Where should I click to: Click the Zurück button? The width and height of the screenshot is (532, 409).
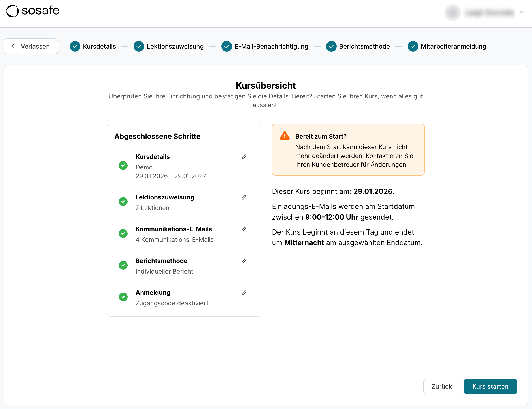click(x=441, y=386)
